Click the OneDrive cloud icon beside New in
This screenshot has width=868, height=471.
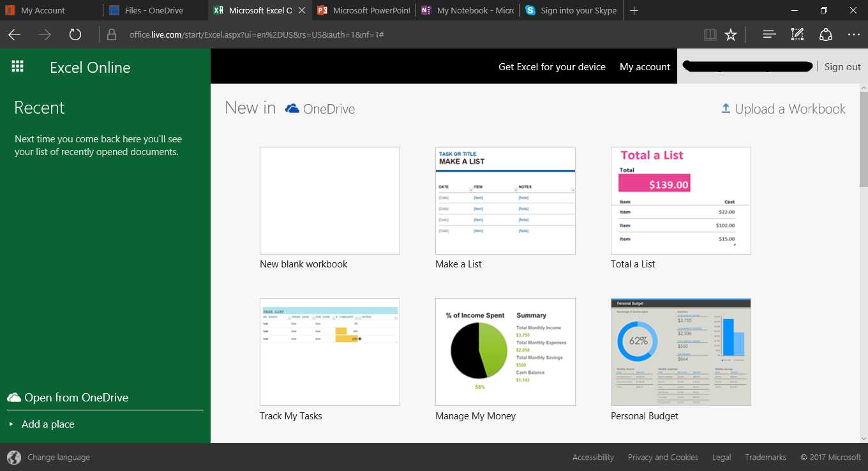click(292, 108)
